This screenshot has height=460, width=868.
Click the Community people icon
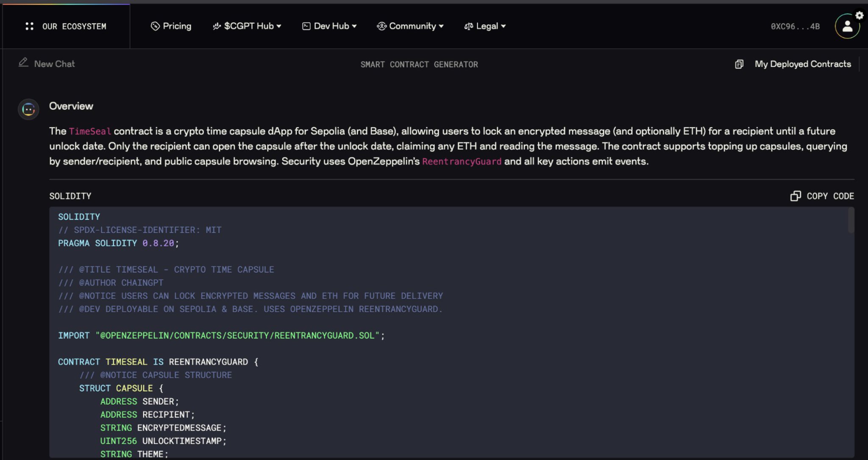pyautogui.click(x=381, y=26)
